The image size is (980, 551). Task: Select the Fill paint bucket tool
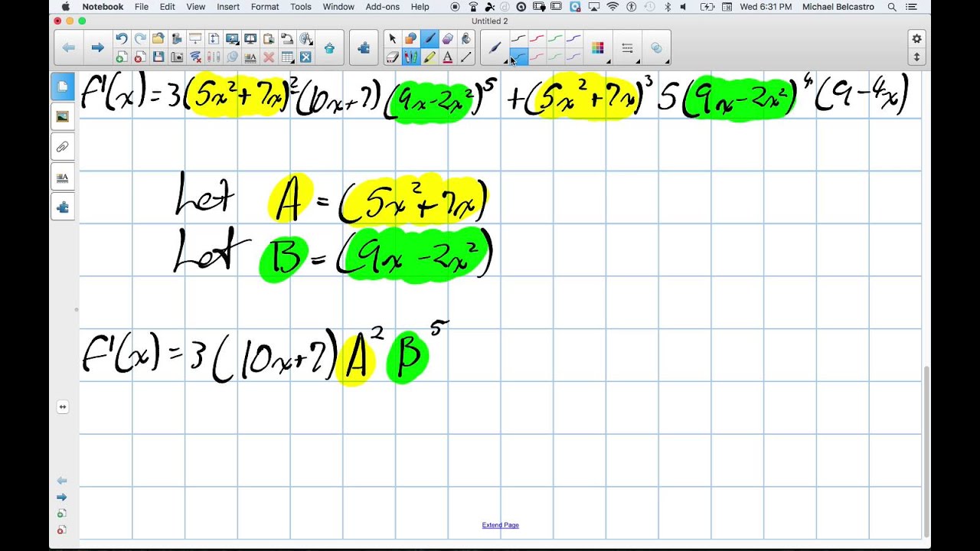[x=466, y=38]
